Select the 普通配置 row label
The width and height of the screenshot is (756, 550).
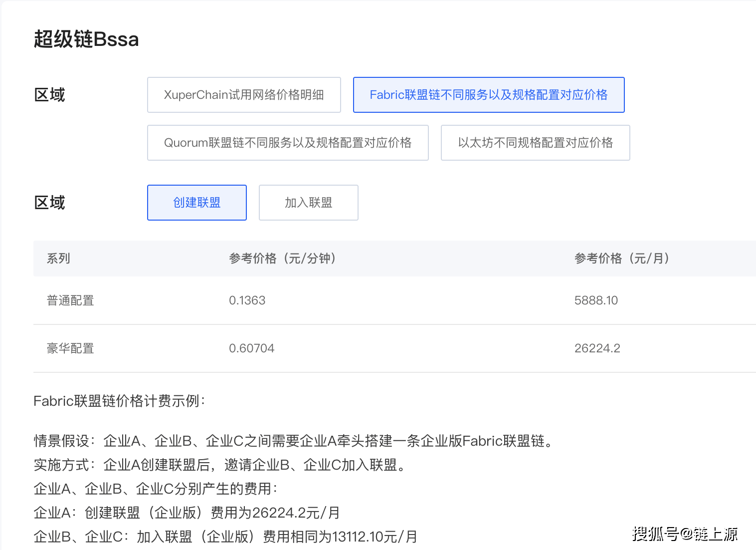click(70, 300)
